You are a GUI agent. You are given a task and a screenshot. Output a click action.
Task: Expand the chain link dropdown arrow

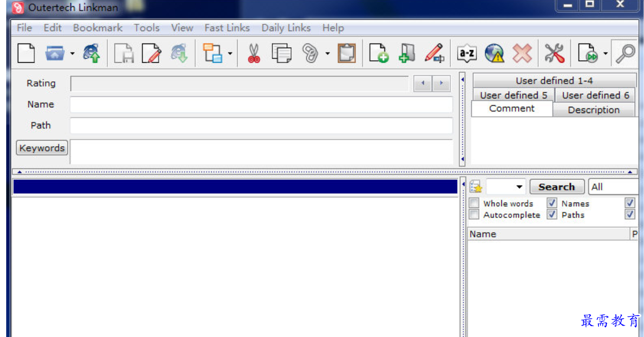pyautogui.click(x=327, y=53)
